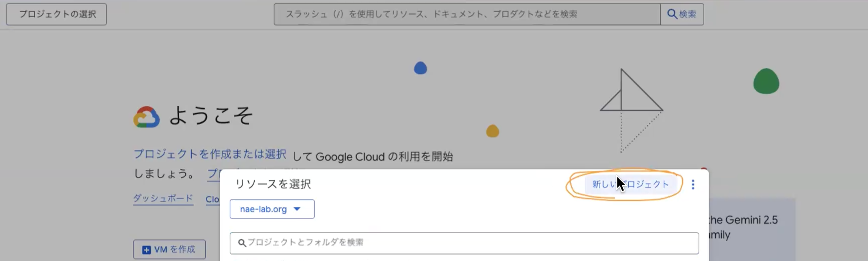Click the dropdown arrow beside nae-lab.org
868x261 pixels.
297,209
